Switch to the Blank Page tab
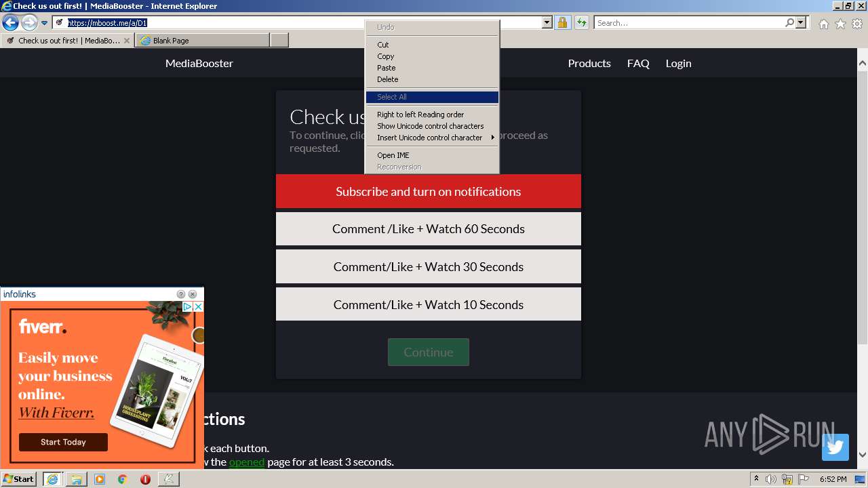 pos(202,41)
